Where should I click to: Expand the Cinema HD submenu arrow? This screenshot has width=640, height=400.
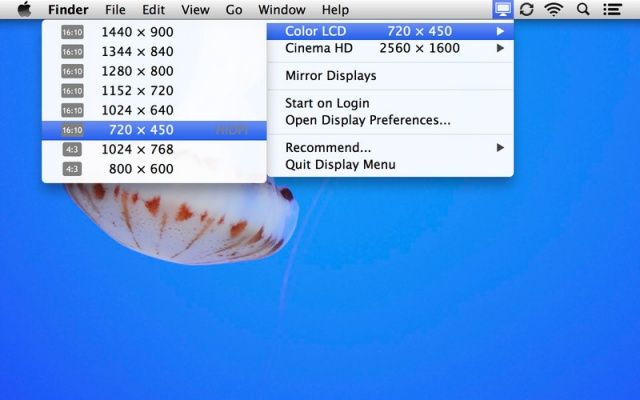(500, 48)
